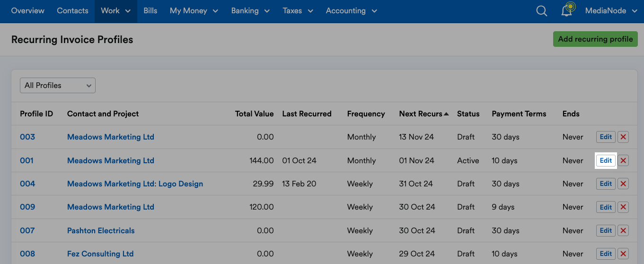Edit profile 001
Viewport: 644px width, 264px height.
606,160
